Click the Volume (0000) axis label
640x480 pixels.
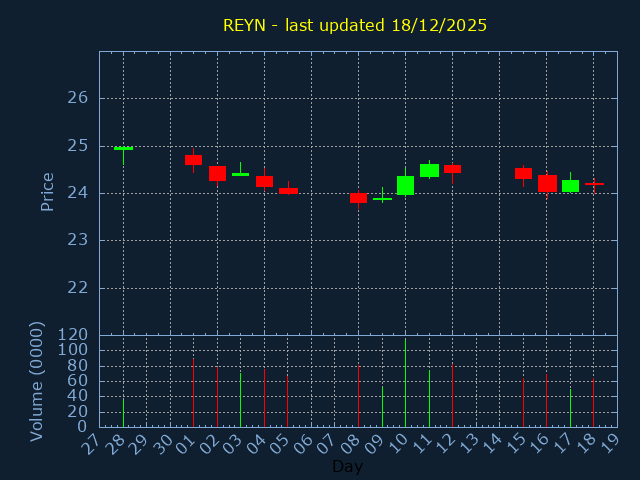pos(37,381)
